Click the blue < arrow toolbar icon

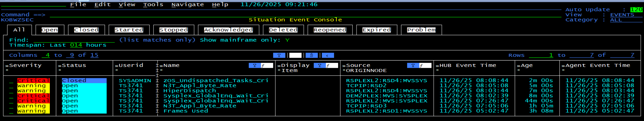pyautogui.click(x=328, y=55)
